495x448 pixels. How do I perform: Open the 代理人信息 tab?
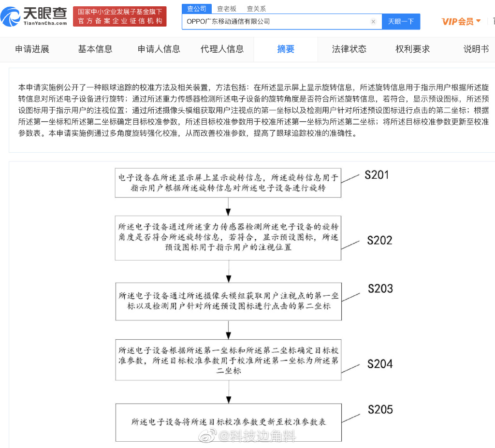[x=222, y=49]
